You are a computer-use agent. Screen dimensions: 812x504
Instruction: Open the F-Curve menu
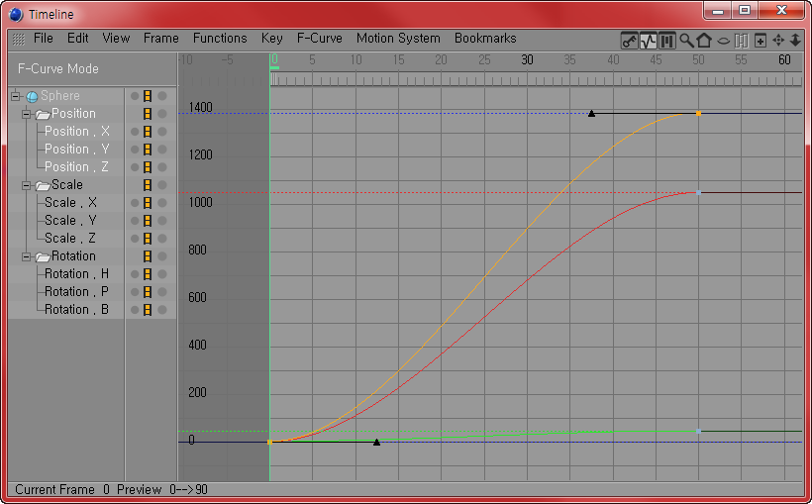319,39
